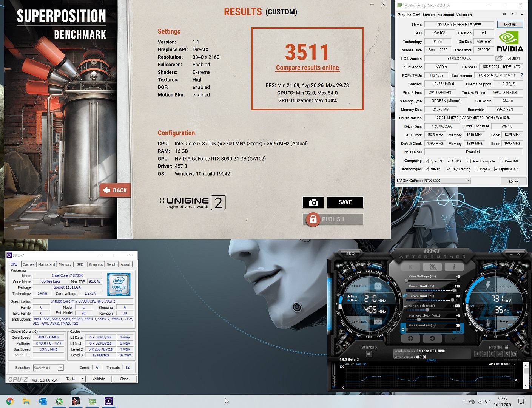This screenshot has height=408, width=532.
Task: Switch to the Validation tab in GPU-Z
Action: pos(464,15)
